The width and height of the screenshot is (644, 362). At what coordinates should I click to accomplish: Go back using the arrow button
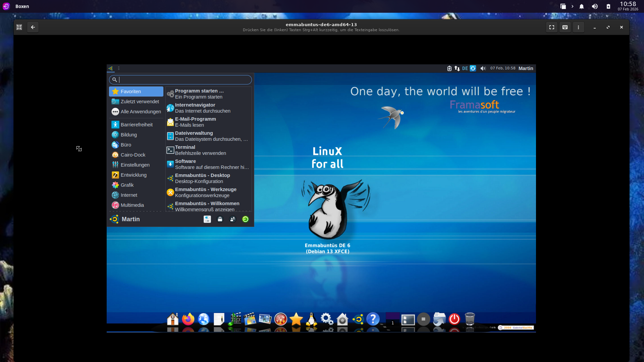coord(33,27)
